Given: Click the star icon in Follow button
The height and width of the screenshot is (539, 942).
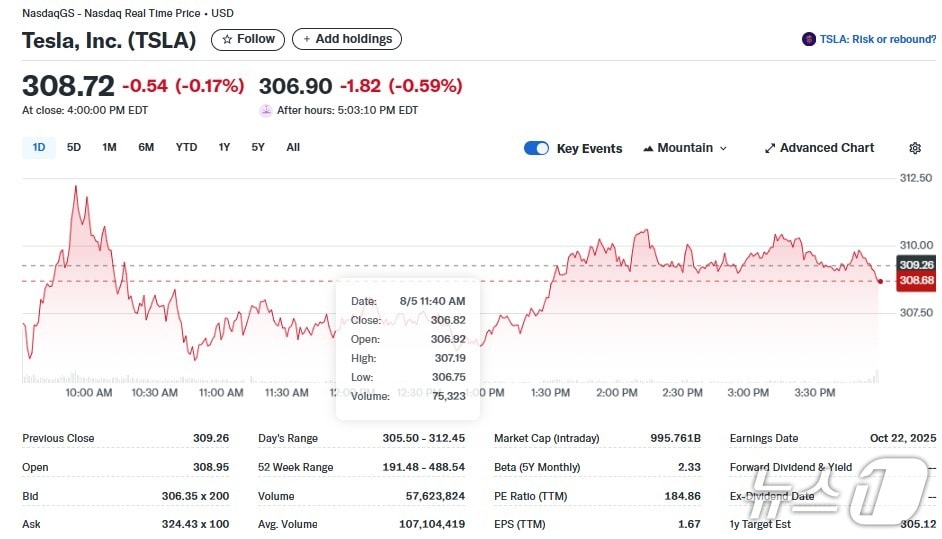Looking at the screenshot, I should pyautogui.click(x=227, y=39).
